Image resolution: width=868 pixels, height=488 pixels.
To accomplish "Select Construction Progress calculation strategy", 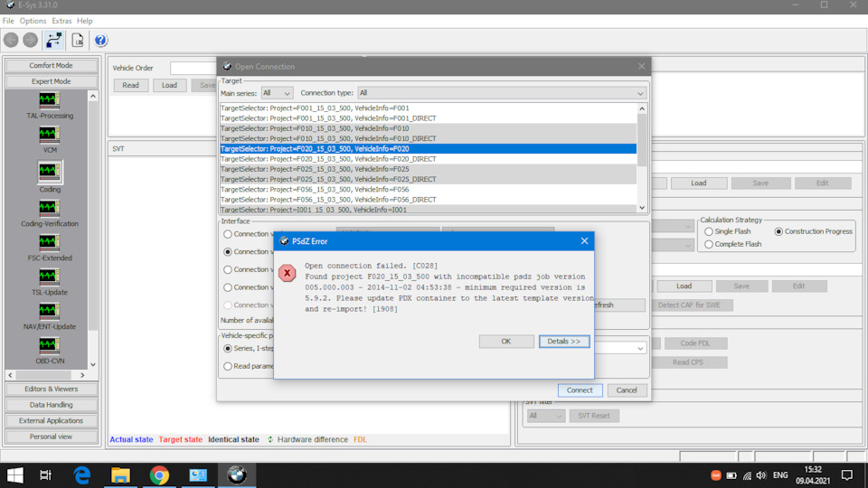I will click(x=778, y=232).
